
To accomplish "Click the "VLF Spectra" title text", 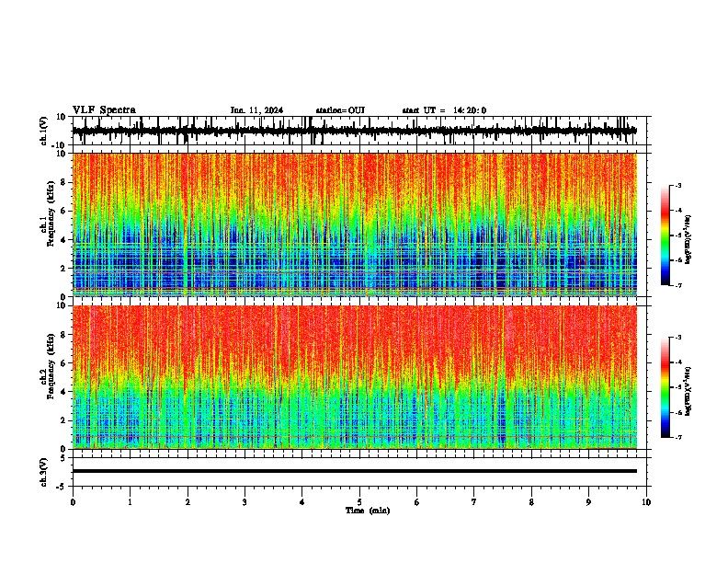I will (104, 110).
